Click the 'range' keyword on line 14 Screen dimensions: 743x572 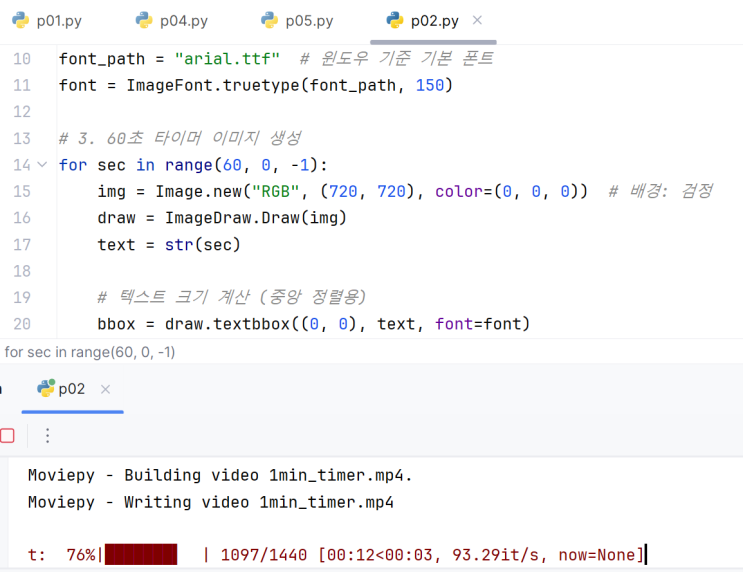(189, 165)
